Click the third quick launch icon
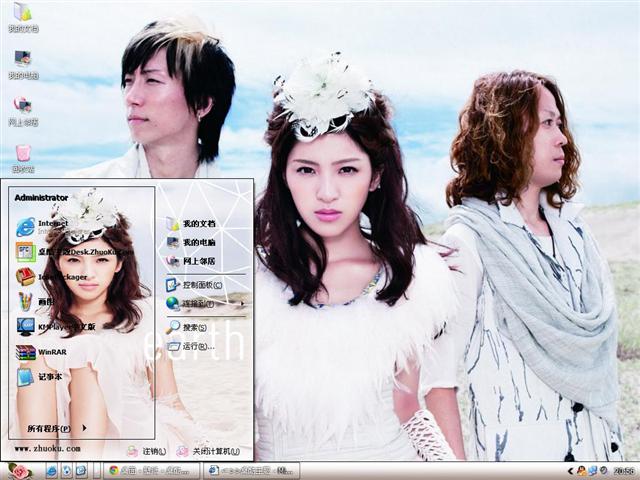Screen dimensions: 640x480 click(81, 471)
